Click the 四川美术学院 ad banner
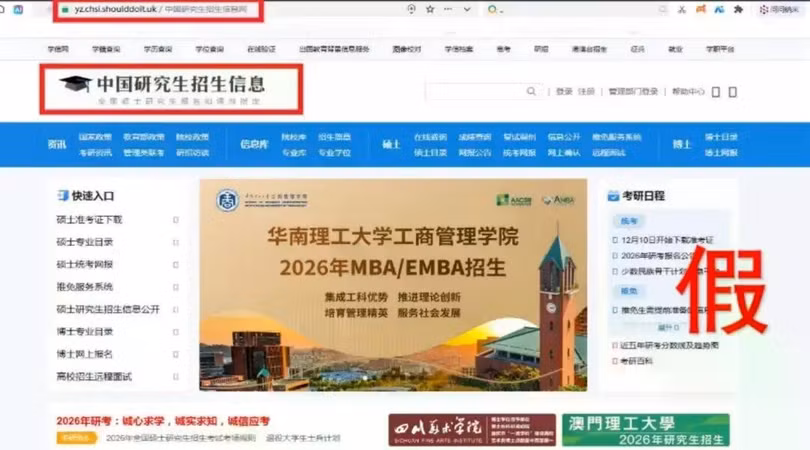 (x=472, y=430)
